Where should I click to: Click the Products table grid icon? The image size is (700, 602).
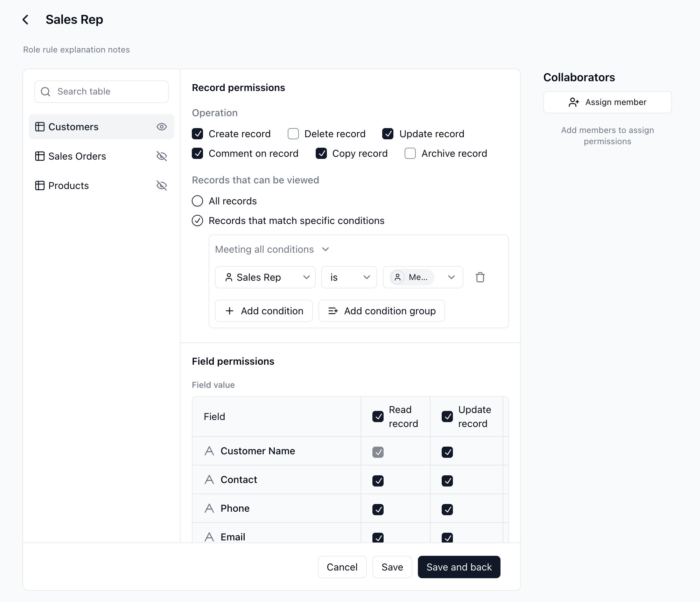(x=40, y=185)
